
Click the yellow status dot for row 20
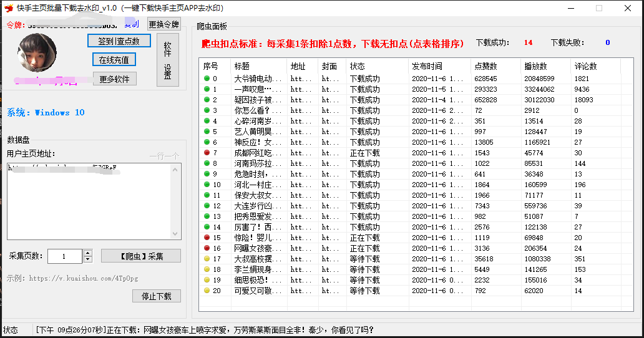(207, 291)
